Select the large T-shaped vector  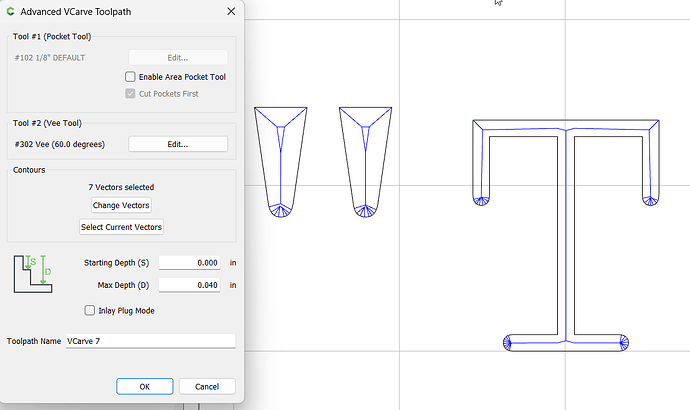[566, 230]
